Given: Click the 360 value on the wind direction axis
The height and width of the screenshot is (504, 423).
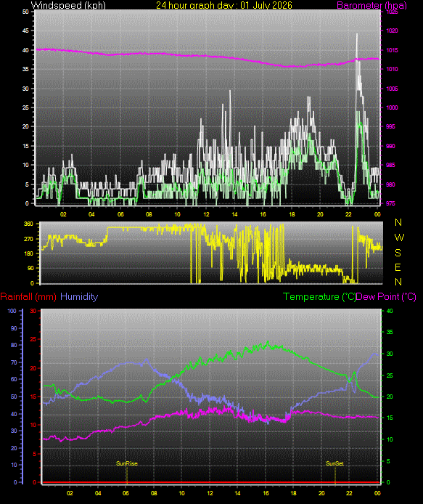Looking at the screenshot, I should pos(28,224).
